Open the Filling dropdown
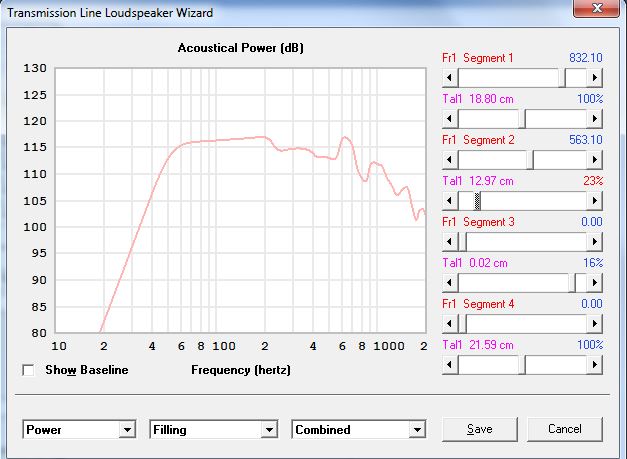This screenshot has width=627, height=459. (x=214, y=429)
